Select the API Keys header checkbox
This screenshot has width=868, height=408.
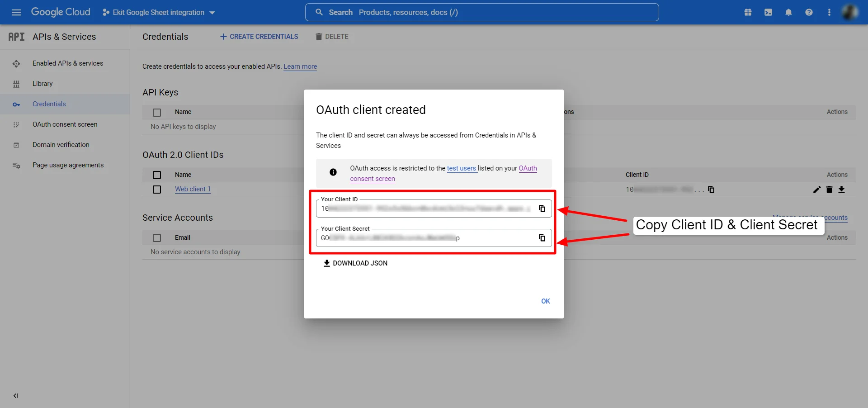click(157, 112)
